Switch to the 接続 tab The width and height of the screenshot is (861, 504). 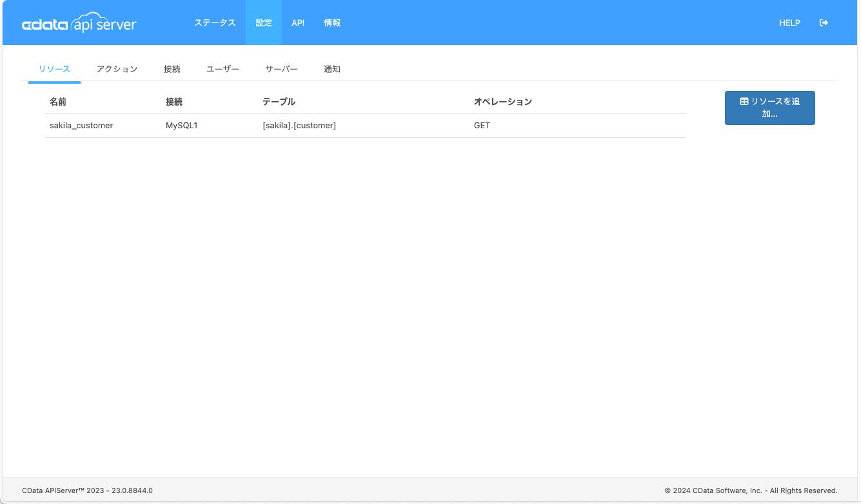172,69
